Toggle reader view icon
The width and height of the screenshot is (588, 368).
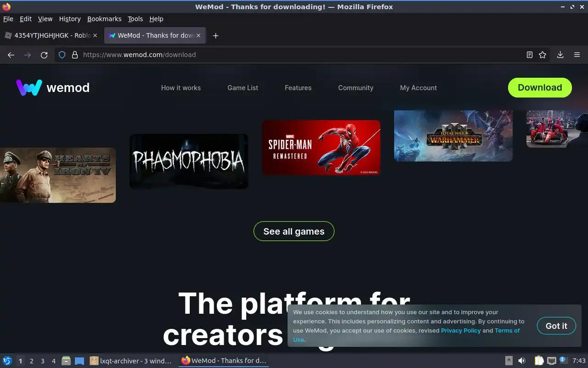pyautogui.click(x=529, y=55)
